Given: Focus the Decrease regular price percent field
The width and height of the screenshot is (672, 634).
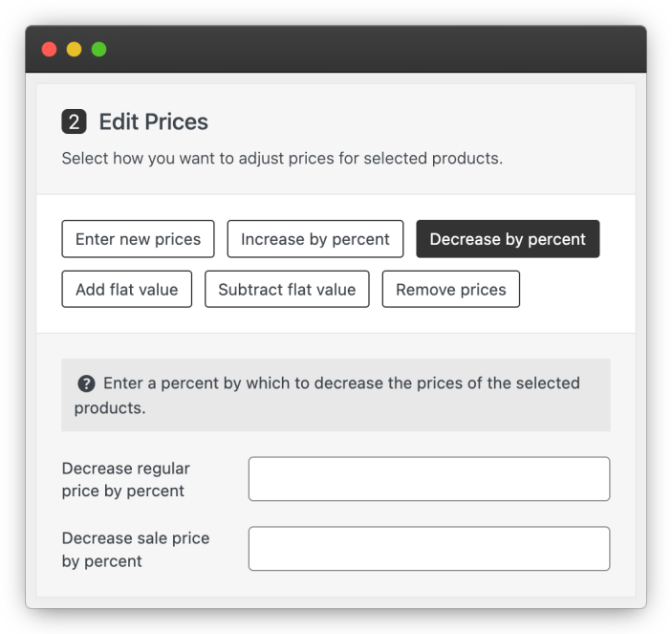Looking at the screenshot, I should coord(428,479).
